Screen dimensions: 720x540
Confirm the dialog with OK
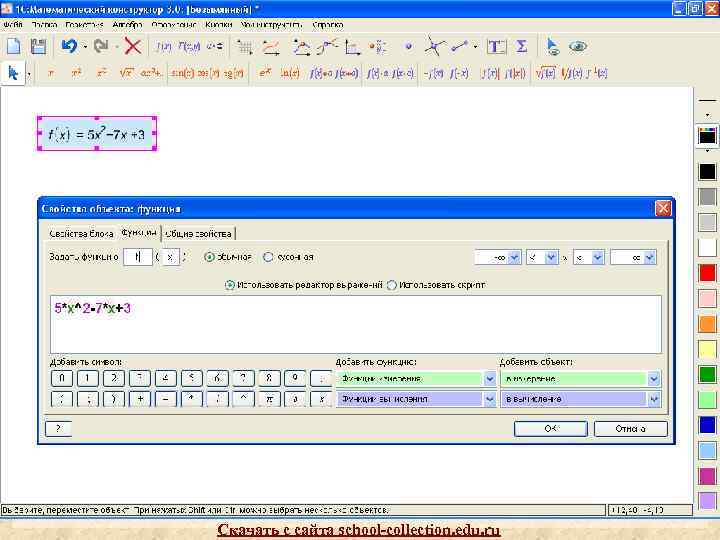tap(551, 428)
